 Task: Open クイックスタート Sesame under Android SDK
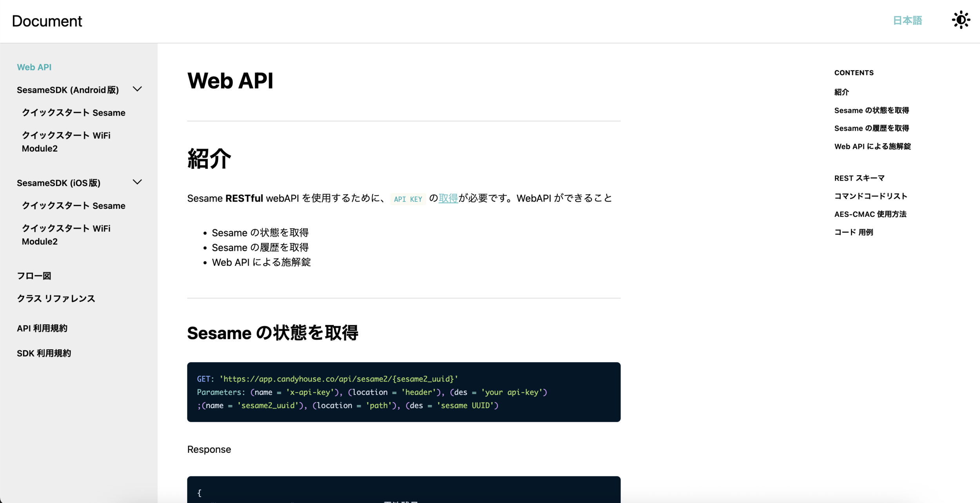point(73,113)
